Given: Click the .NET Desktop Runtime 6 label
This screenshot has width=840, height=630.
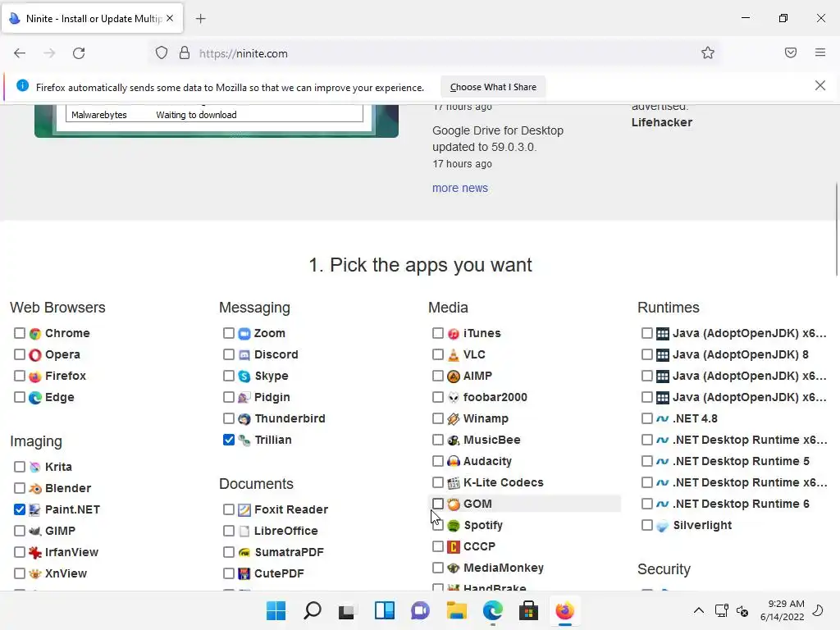Looking at the screenshot, I should pos(741,504).
